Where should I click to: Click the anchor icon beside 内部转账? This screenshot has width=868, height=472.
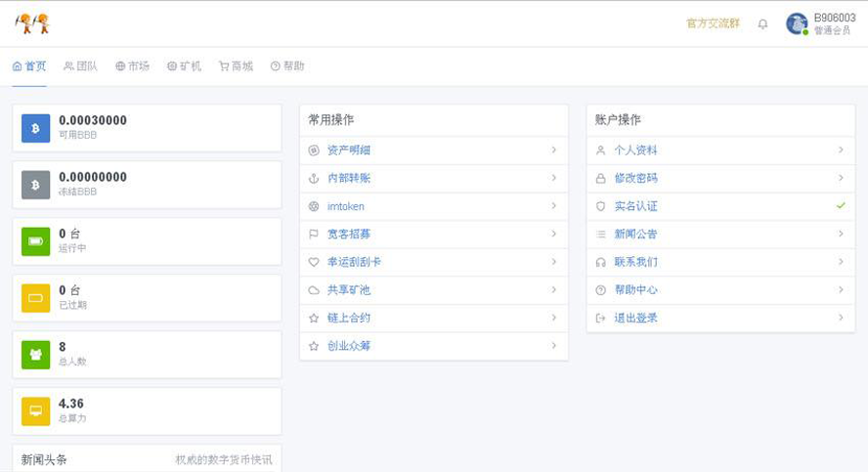click(x=314, y=178)
